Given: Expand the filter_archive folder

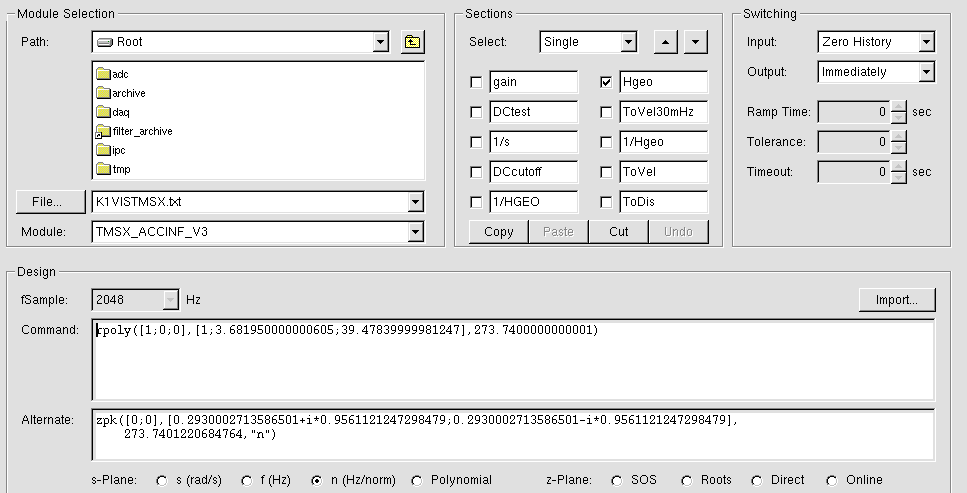Looking at the screenshot, I should [x=98, y=133].
